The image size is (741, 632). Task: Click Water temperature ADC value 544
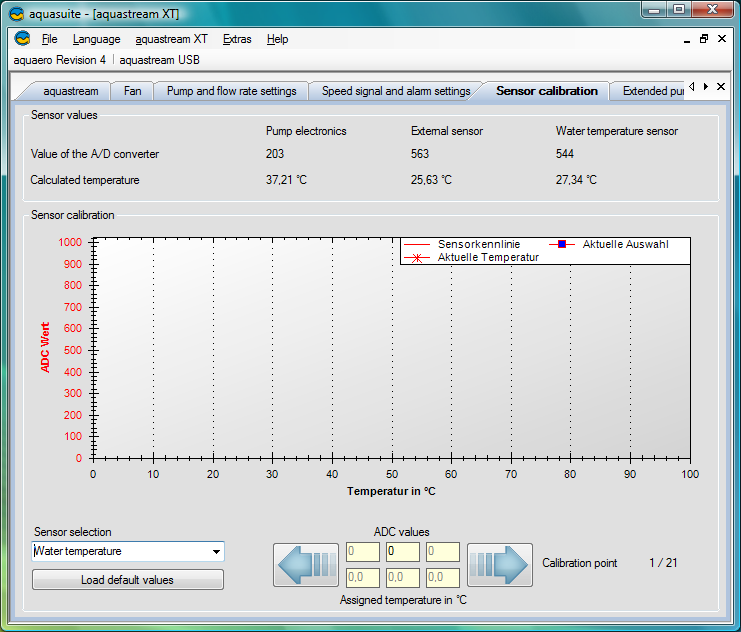(564, 154)
